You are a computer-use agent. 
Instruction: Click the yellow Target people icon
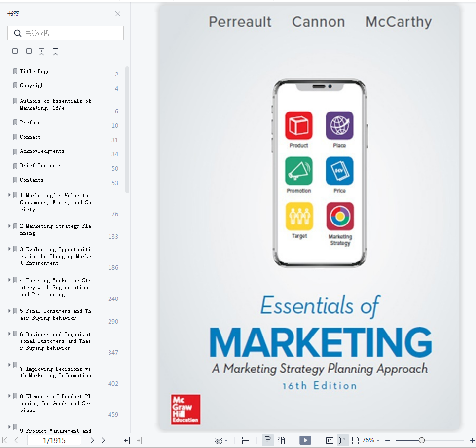click(299, 216)
